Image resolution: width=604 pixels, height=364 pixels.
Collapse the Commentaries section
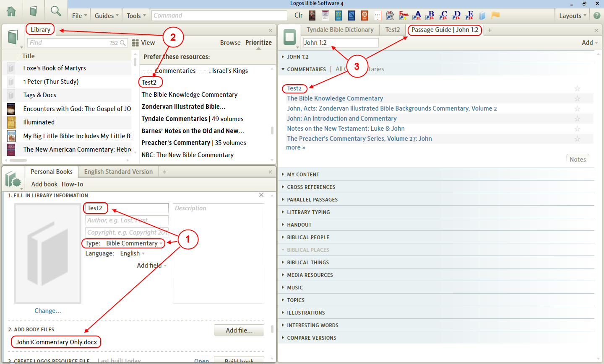coord(304,69)
